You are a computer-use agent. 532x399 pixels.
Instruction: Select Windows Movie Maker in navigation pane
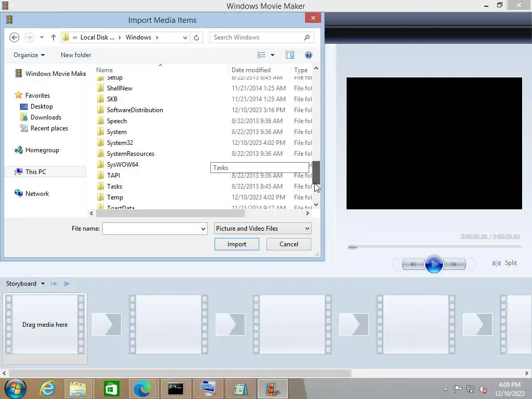point(50,74)
